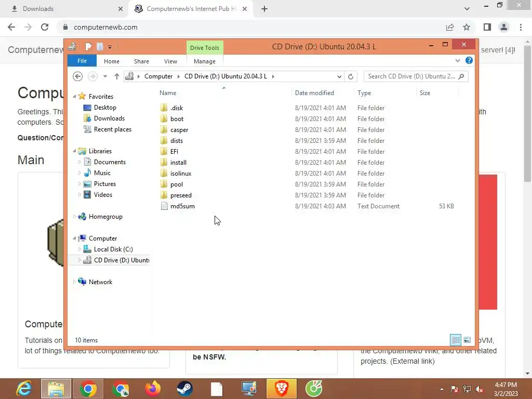Open Chrome profile avatar

(504, 27)
